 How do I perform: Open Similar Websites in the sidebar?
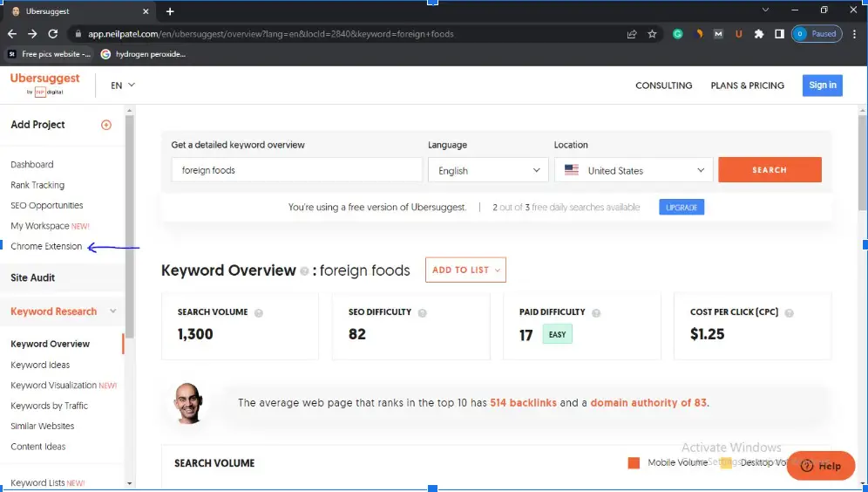43,426
